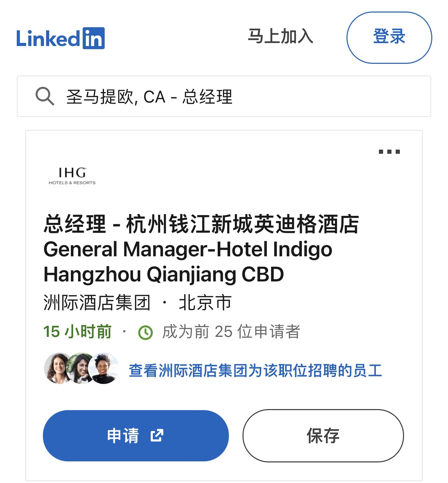Image resolution: width=448 pixels, height=483 pixels.
Task: Click the 登录 sign in button
Action: pos(389,38)
